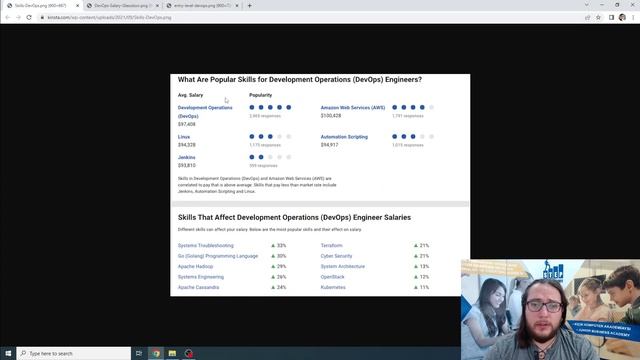
Task: Click the webcam video overlay of presenter
Action: pyautogui.click(x=550, y=309)
